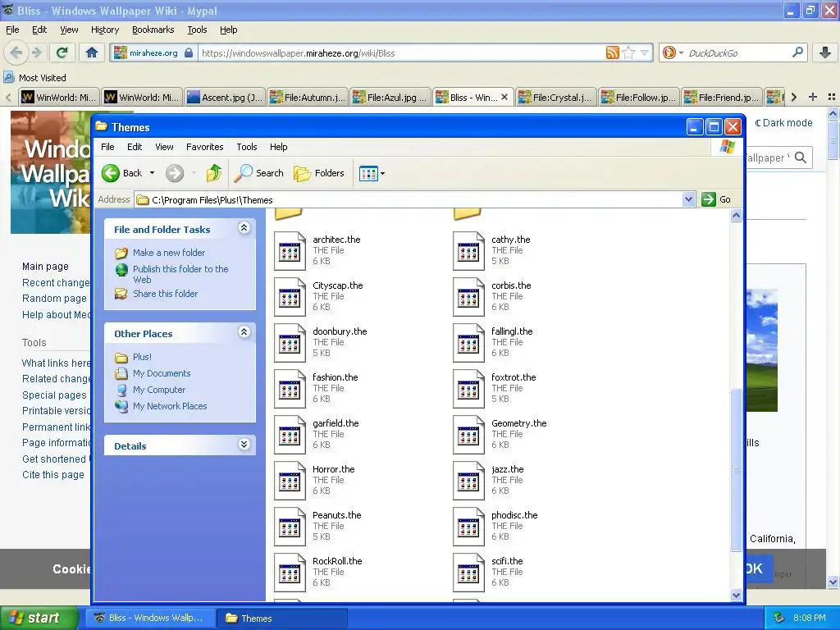Click Explorer scrollbar up arrow
The width and height of the screenshot is (840, 630).
736,216
